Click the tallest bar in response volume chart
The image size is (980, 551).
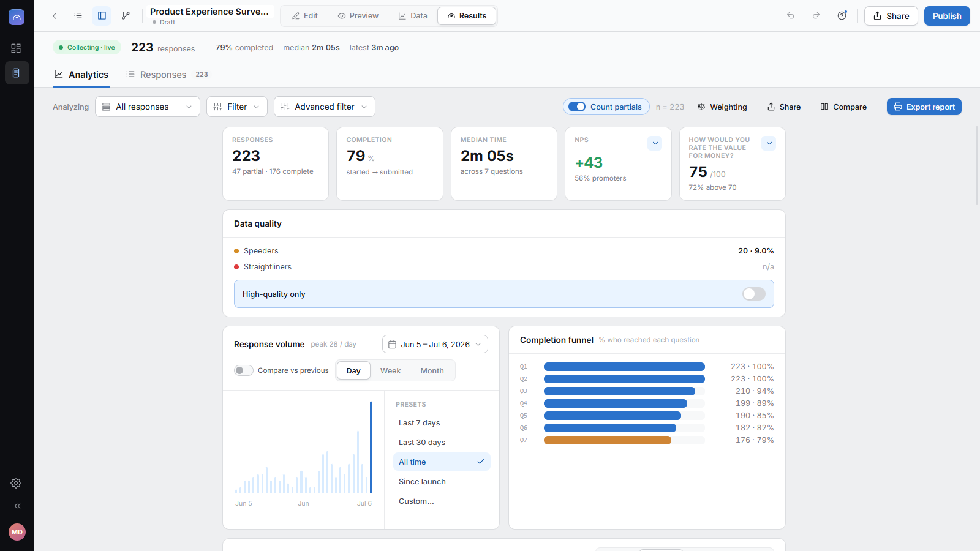[x=371, y=448]
